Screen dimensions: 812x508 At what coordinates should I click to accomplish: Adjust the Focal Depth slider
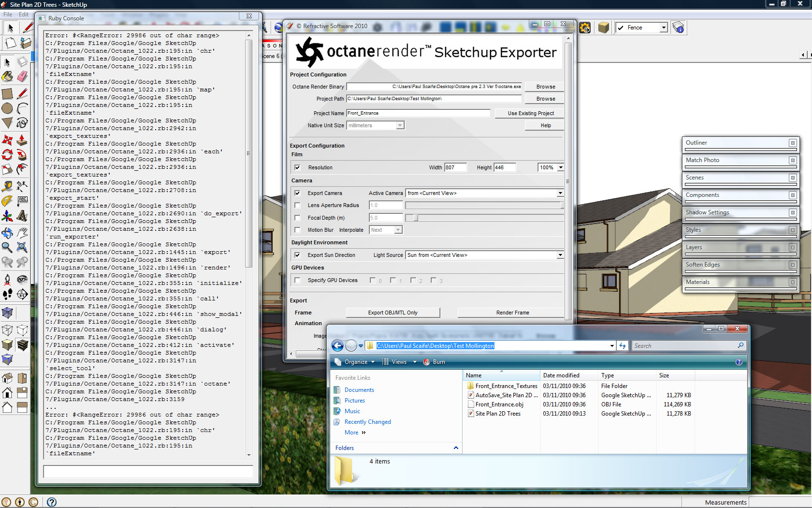[x=415, y=218]
